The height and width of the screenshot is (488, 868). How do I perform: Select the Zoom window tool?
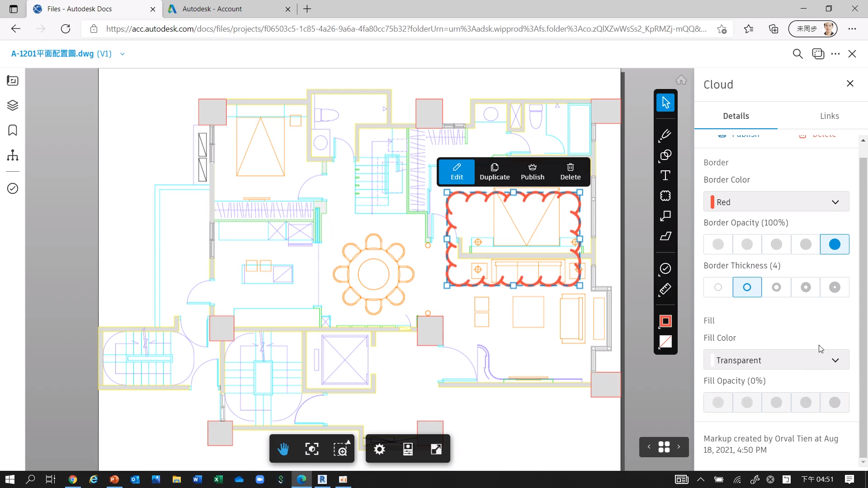(x=341, y=449)
